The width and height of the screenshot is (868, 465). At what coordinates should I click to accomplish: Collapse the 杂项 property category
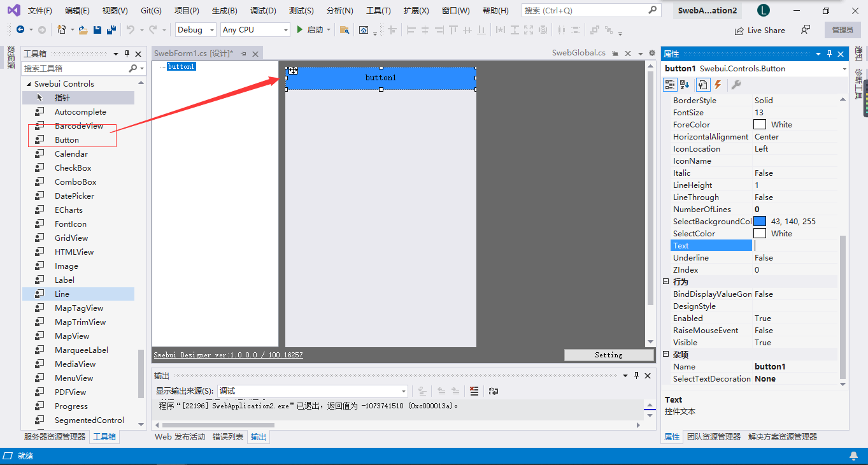click(667, 354)
